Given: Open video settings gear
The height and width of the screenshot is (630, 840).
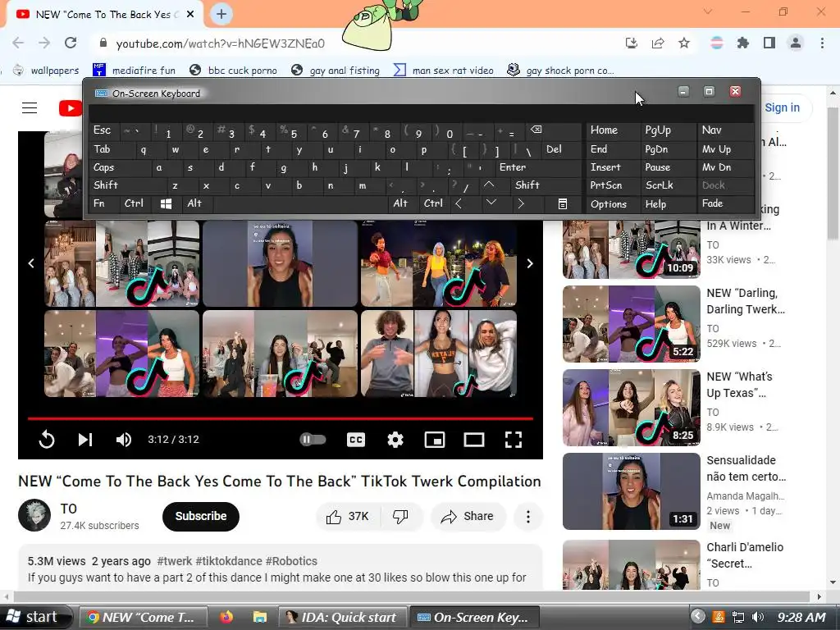Looking at the screenshot, I should 395,440.
